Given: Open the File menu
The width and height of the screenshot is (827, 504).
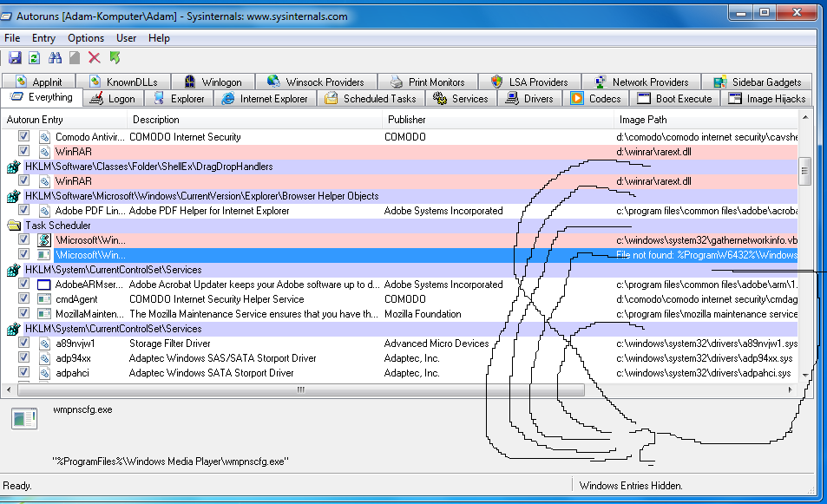Looking at the screenshot, I should point(12,38).
